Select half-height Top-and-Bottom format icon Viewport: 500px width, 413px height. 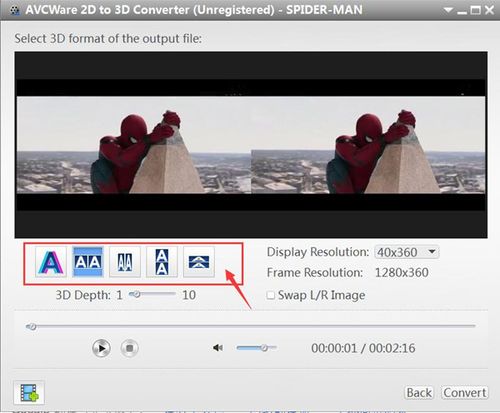click(x=199, y=262)
